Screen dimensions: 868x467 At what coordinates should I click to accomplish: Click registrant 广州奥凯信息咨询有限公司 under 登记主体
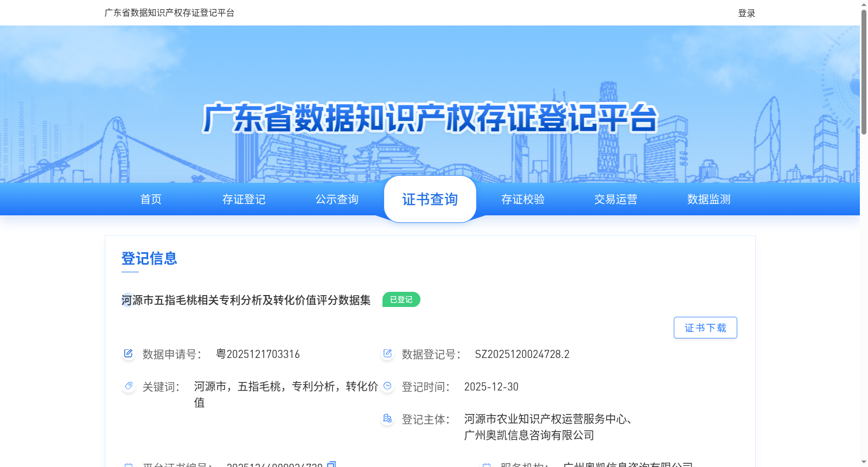(x=529, y=435)
